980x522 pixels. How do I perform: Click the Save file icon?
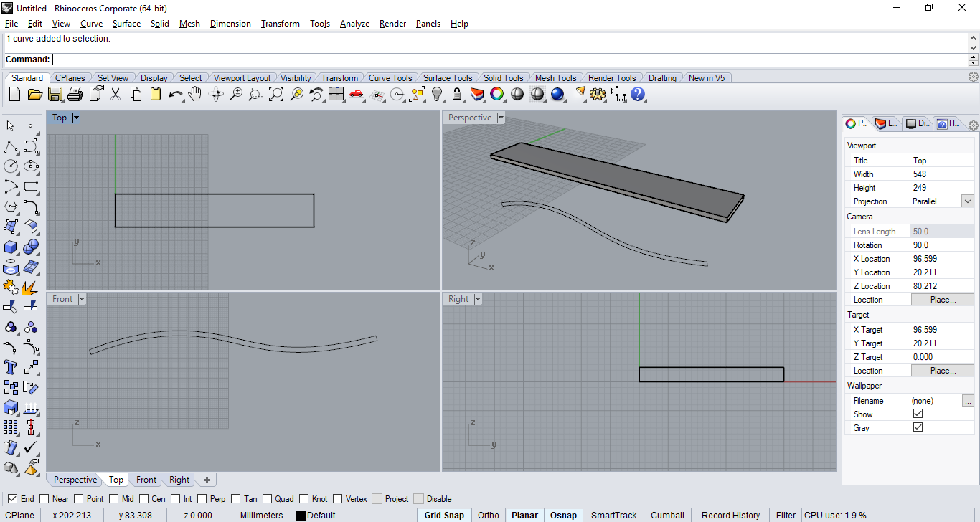55,94
